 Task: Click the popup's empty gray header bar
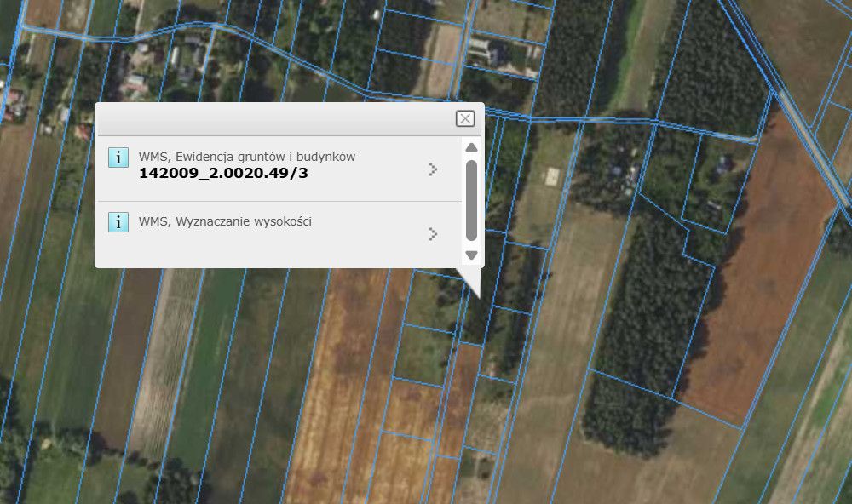(x=273, y=119)
